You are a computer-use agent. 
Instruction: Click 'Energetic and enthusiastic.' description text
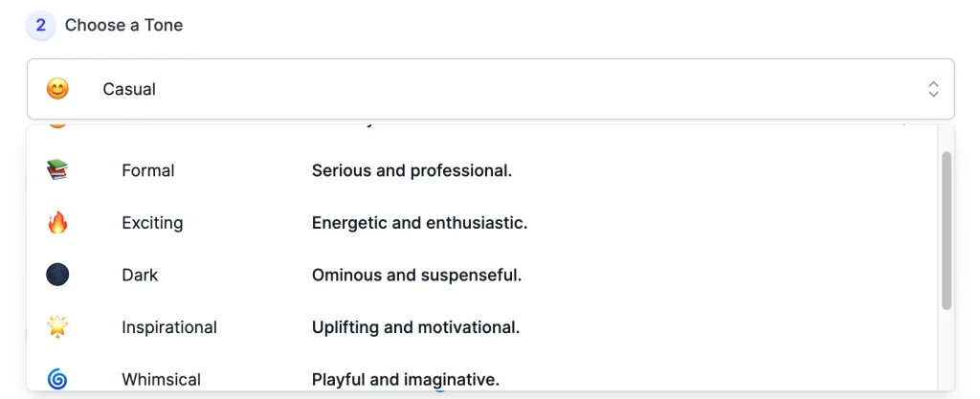pos(419,223)
